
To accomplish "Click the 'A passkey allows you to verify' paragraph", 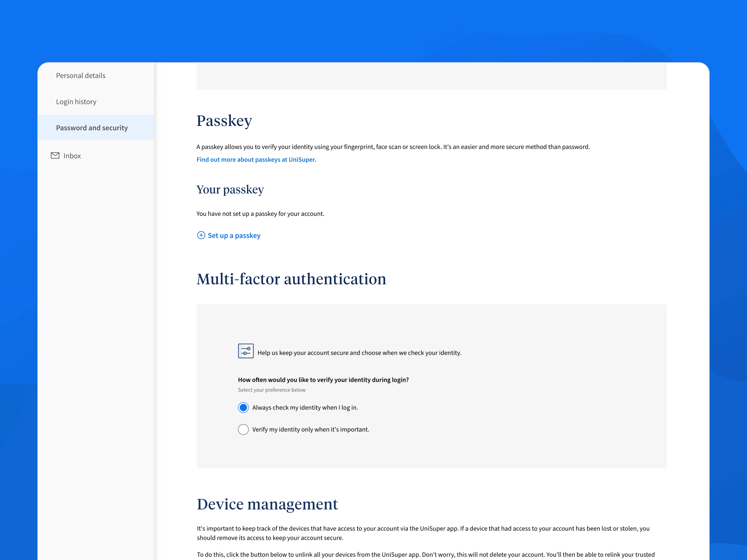I will pos(393,147).
